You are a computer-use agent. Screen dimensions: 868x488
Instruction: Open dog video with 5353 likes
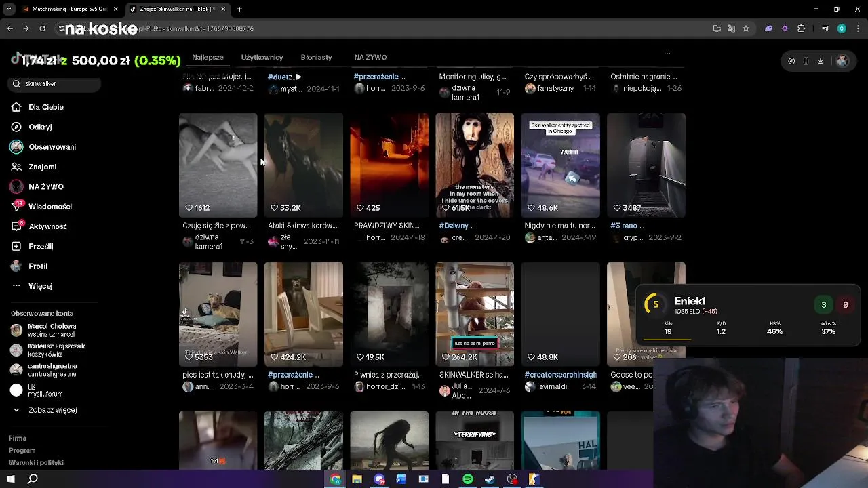pos(218,314)
